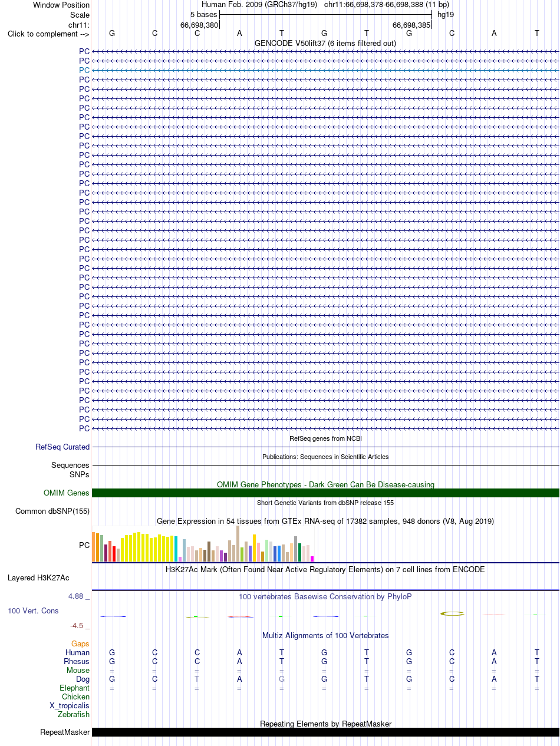The height and width of the screenshot is (746, 560).
Task: Click the Layered H3K27Ac label
Action: (38, 578)
